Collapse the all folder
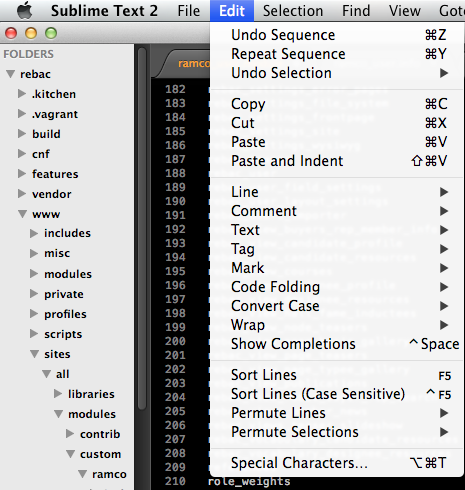465x490 pixels. [x=47, y=374]
